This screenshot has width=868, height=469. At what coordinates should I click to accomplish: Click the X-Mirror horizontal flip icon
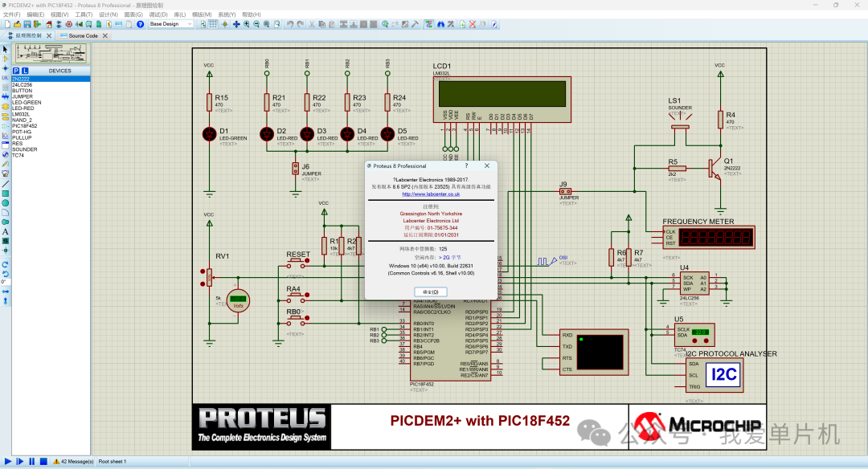pyautogui.click(x=6, y=293)
